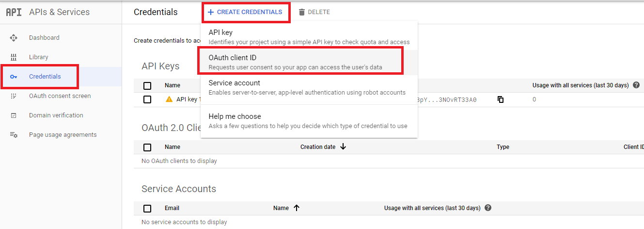Open the Domain verification icon
Screen dimensions: 644x229
coord(14,115)
